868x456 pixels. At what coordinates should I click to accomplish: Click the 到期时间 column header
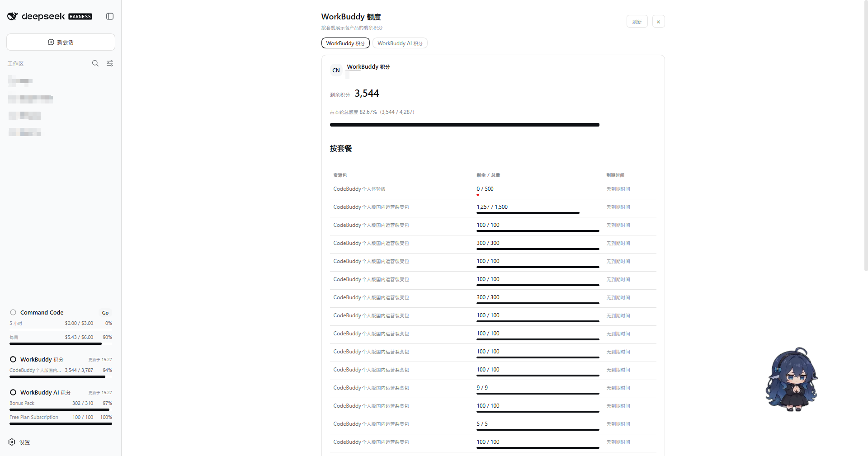pos(615,175)
